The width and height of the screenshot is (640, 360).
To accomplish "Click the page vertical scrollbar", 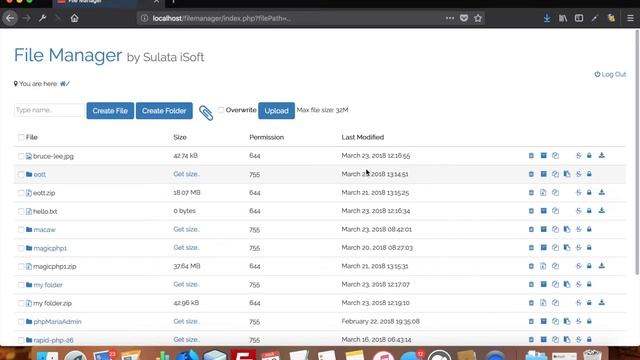I will tap(637, 152).
